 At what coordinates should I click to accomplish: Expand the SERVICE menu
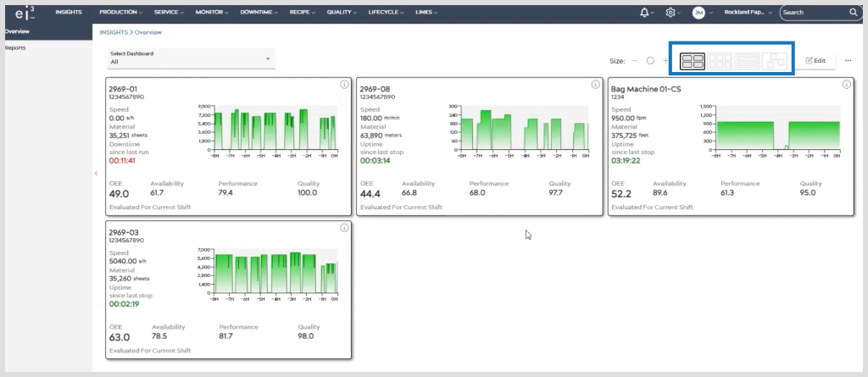click(x=168, y=12)
